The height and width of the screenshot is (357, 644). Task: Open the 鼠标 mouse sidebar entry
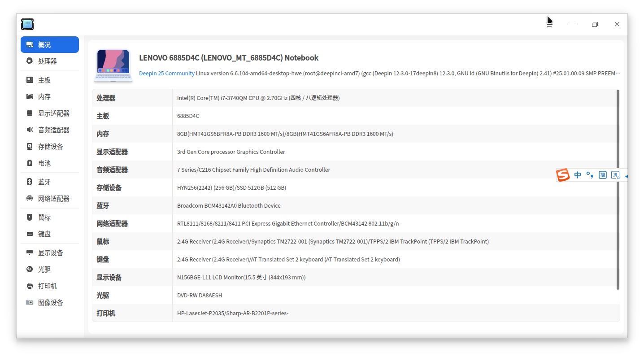point(50,218)
